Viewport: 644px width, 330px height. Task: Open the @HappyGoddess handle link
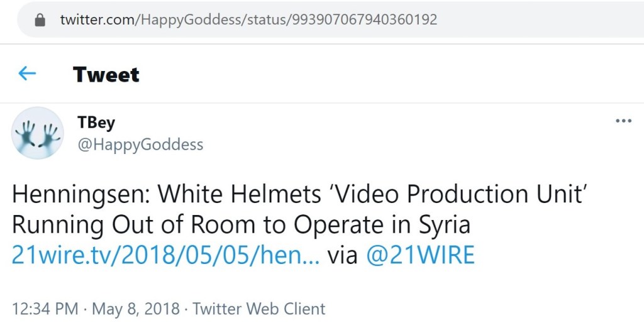(x=140, y=145)
